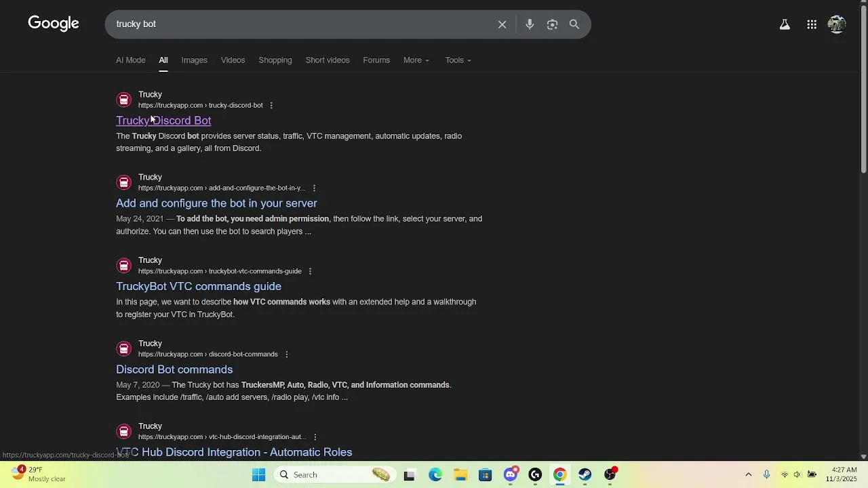Screen dimensions: 868x488
Task: Start voice search with the microphone
Action: [x=530, y=24]
